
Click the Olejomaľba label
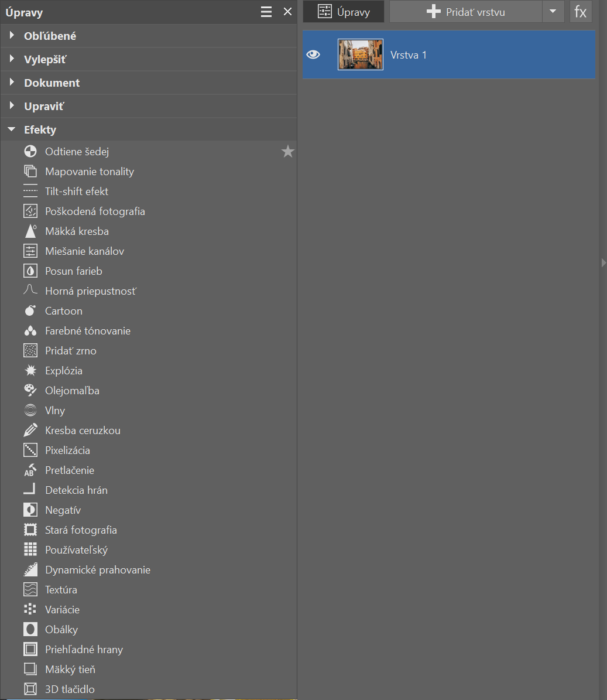pyautogui.click(x=72, y=391)
